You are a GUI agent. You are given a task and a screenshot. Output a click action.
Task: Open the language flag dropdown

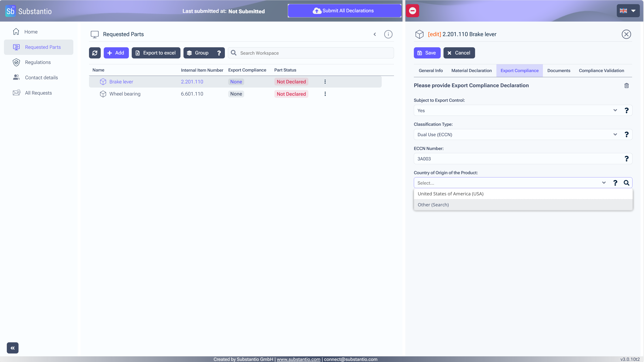point(628,11)
